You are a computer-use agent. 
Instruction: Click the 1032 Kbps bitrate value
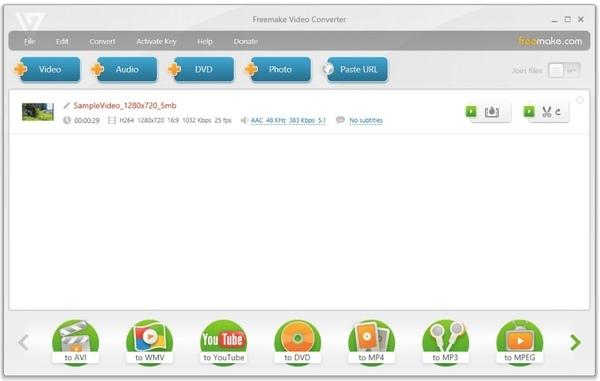click(197, 120)
